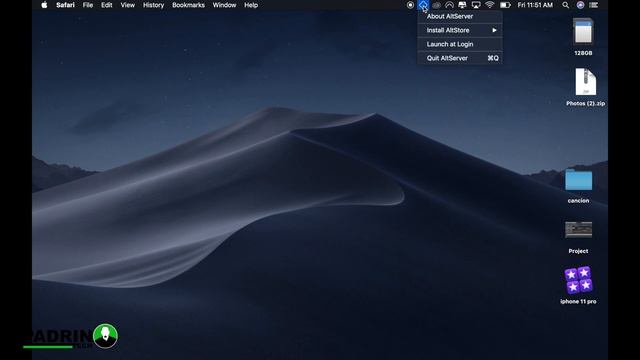
Task: Click the screen recording status icon
Action: pyautogui.click(x=410, y=5)
